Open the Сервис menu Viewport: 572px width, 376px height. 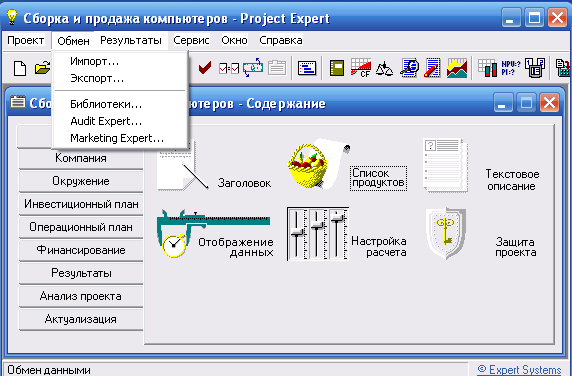[x=191, y=40]
